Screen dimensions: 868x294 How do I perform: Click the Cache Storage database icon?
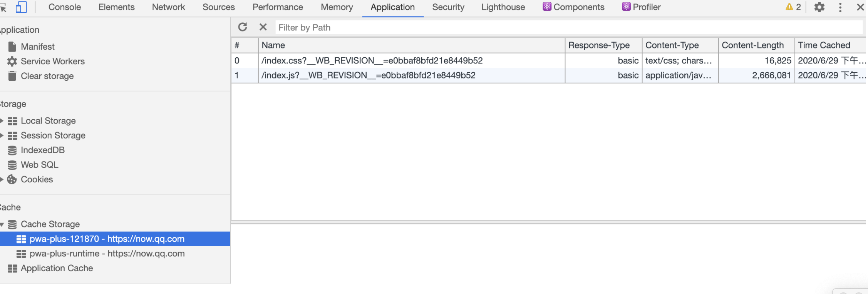[12, 224]
